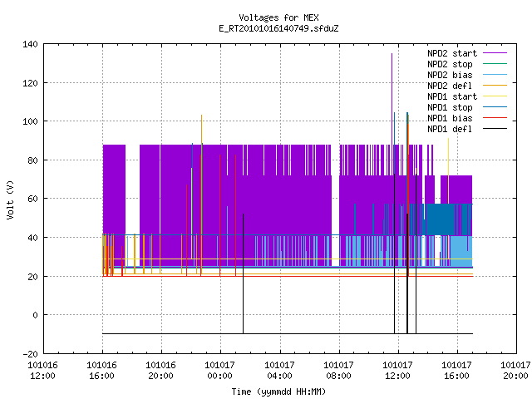Click the light blue NPD2 bias legend line
This screenshot has height=399, width=532.
tap(495, 74)
